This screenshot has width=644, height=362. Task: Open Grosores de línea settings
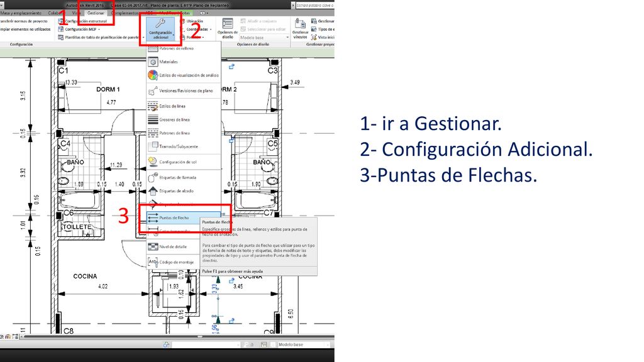184,120
